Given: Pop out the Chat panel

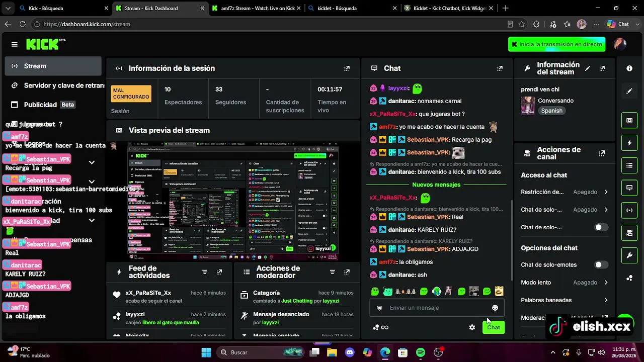Looking at the screenshot, I should click(500, 68).
